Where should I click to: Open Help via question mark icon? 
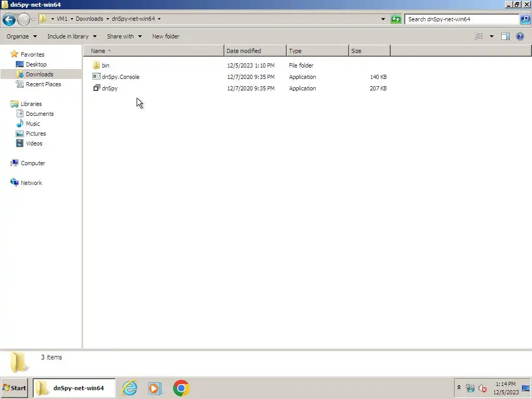pyautogui.click(x=520, y=36)
